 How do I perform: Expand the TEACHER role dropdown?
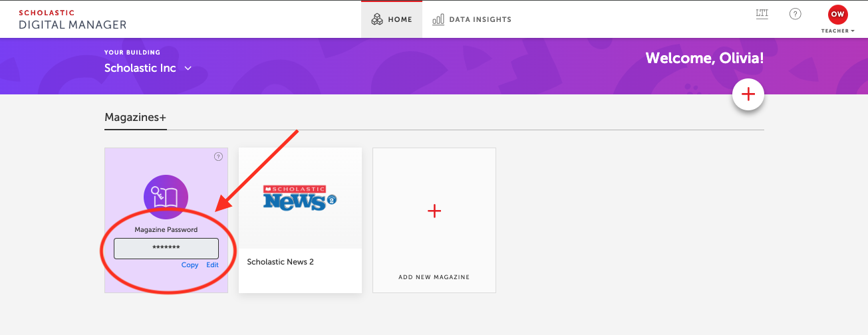point(837,31)
